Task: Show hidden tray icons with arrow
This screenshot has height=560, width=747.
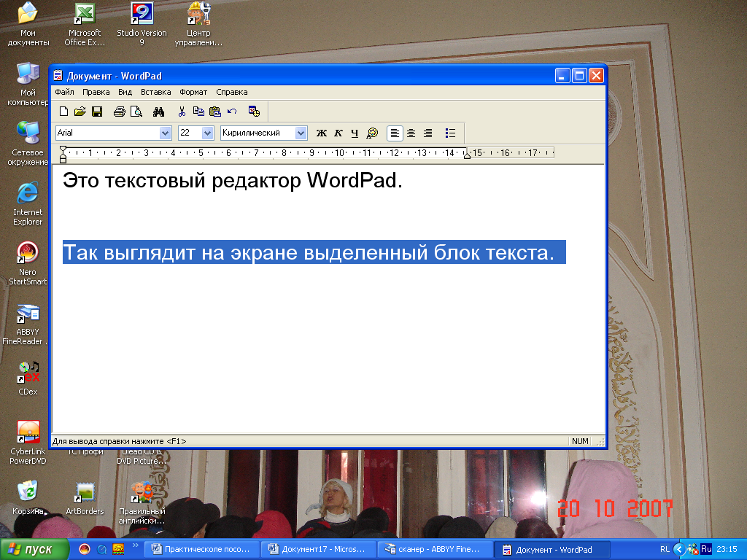Action: point(679,550)
